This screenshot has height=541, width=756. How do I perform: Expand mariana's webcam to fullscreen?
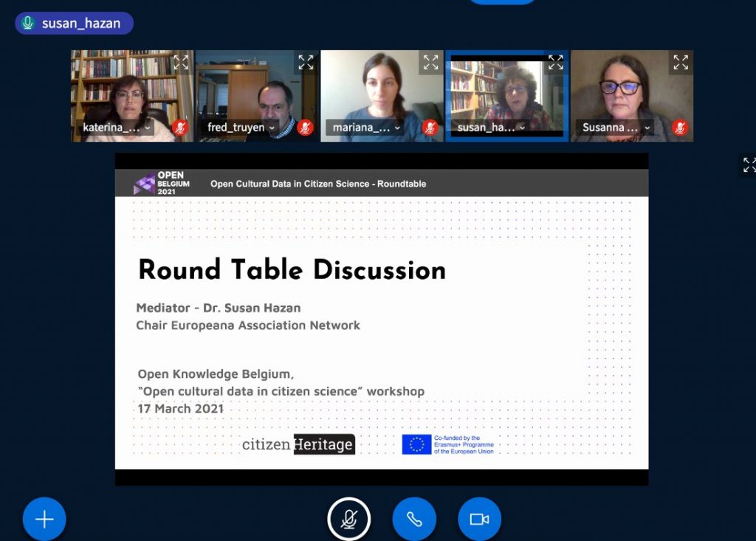pos(430,63)
